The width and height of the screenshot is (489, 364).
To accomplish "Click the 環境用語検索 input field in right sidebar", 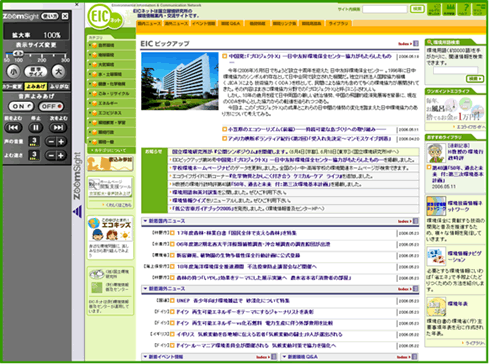I will pos(455,70).
